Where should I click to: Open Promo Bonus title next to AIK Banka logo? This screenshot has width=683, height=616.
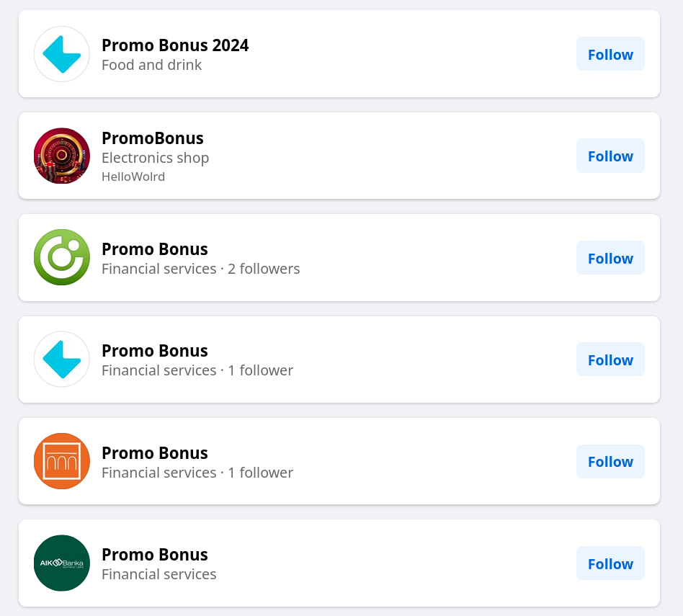pyautogui.click(x=155, y=555)
